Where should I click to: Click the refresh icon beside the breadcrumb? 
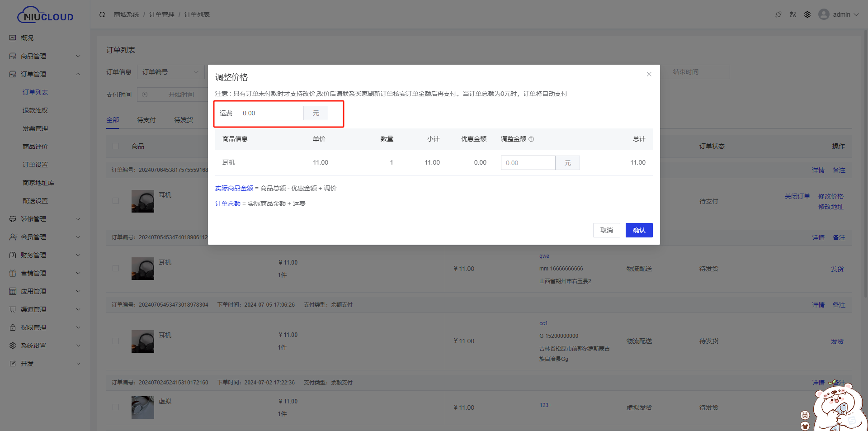click(102, 14)
